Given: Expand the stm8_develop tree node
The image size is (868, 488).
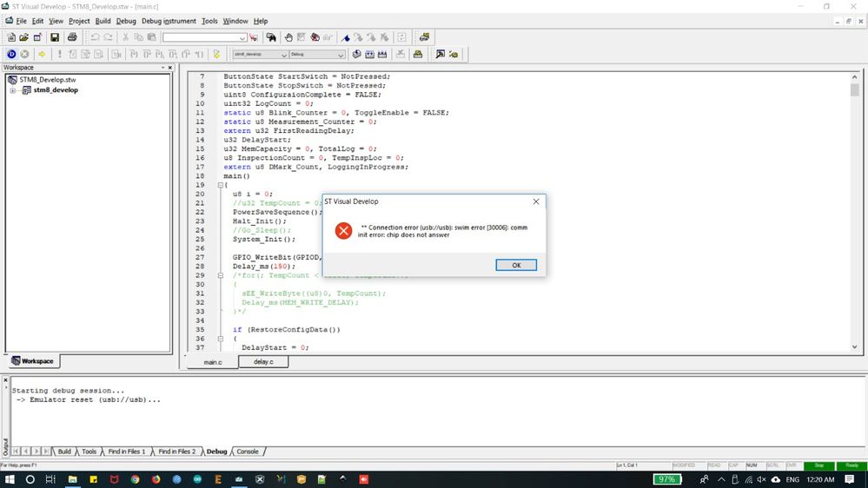Looking at the screenshot, I should (12, 90).
